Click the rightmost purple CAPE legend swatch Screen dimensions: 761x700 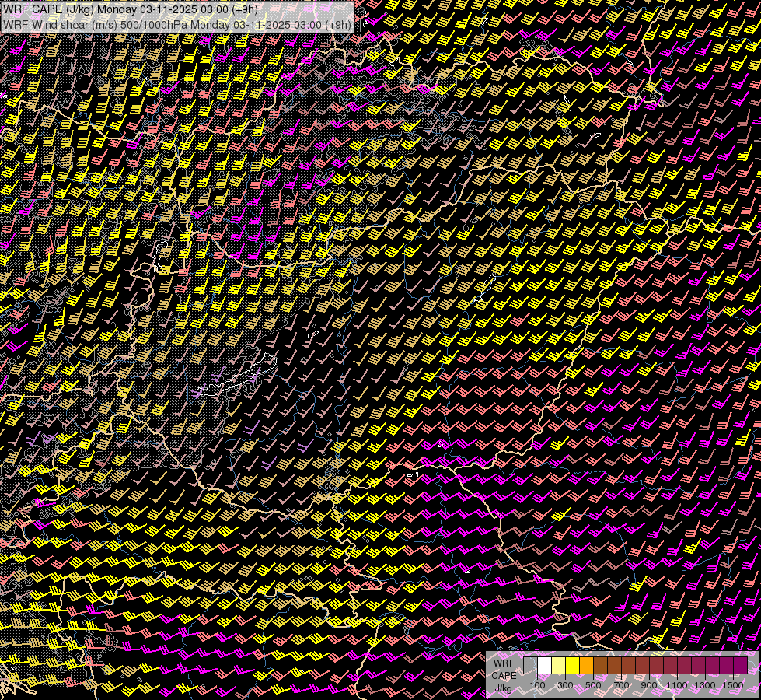pyautogui.click(x=740, y=666)
